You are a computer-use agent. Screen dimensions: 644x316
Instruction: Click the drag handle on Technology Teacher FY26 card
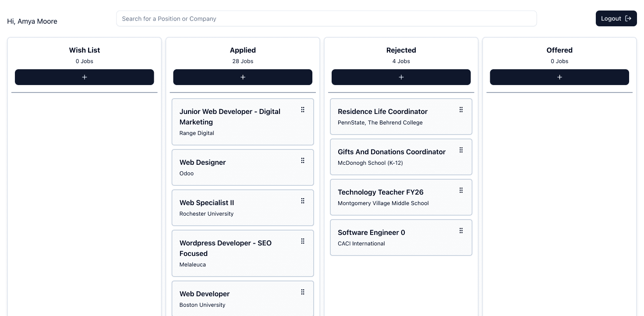pos(461,190)
